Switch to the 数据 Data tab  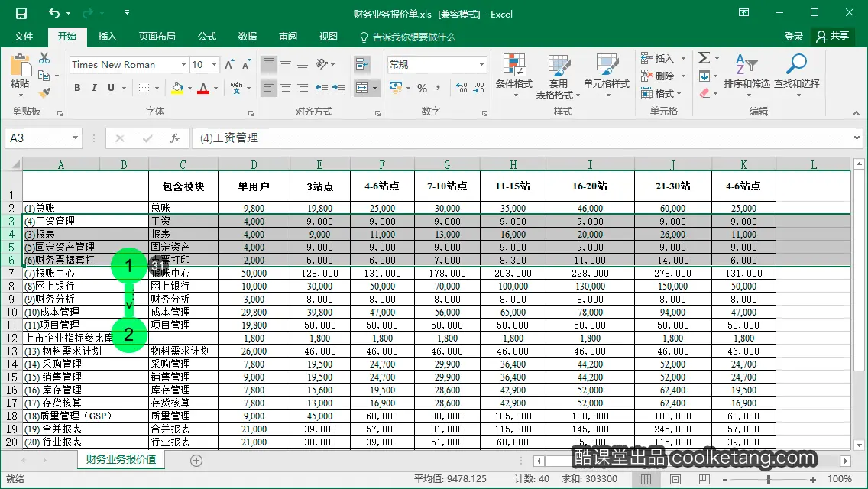click(x=248, y=37)
